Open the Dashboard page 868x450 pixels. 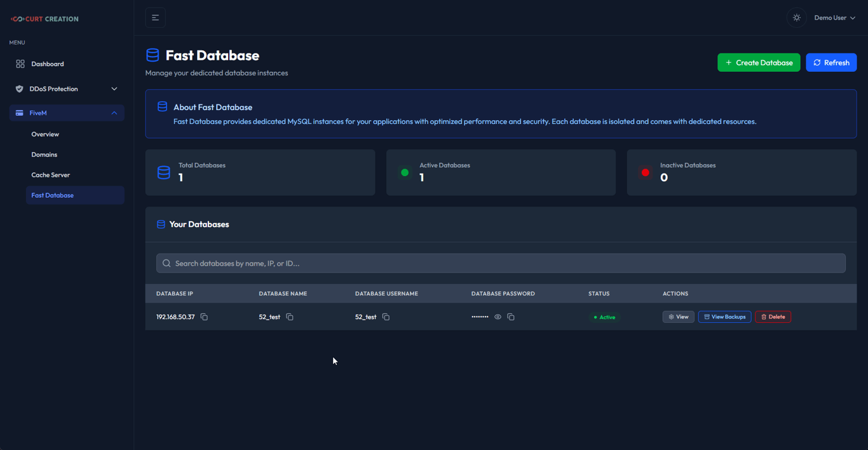[x=48, y=64]
